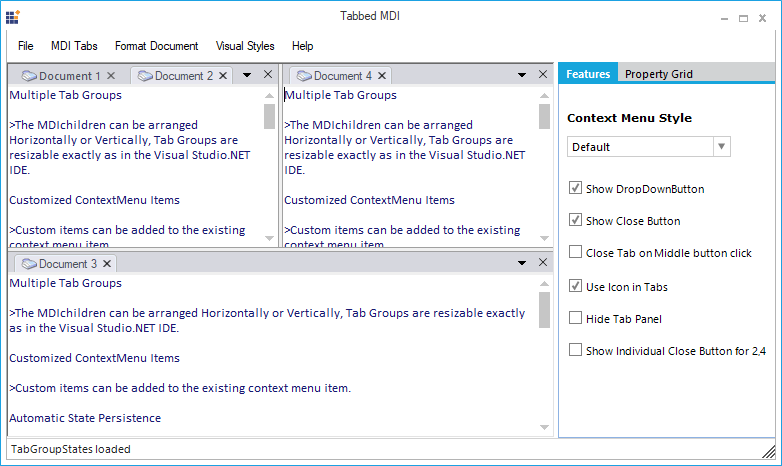Open tab list dropdown for Document 3 group
Screen dimensions: 782x466
click(x=522, y=263)
